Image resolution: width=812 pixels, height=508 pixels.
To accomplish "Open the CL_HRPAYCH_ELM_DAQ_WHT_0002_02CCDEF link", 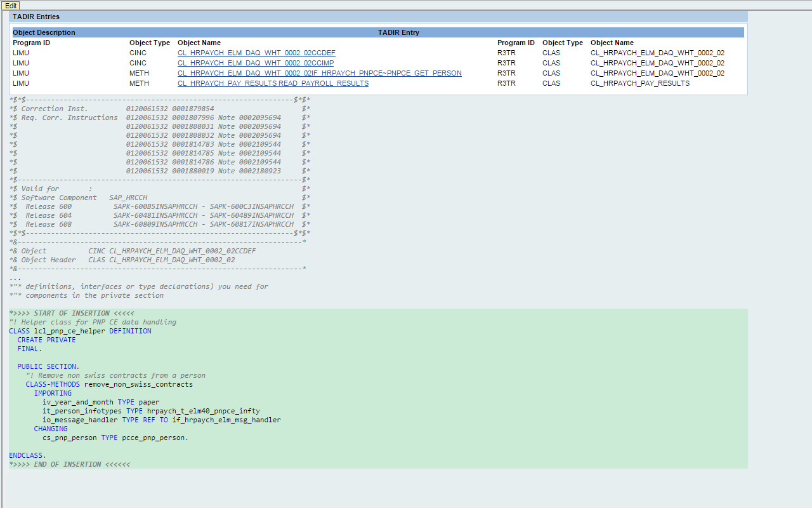I will coord(256,53).
